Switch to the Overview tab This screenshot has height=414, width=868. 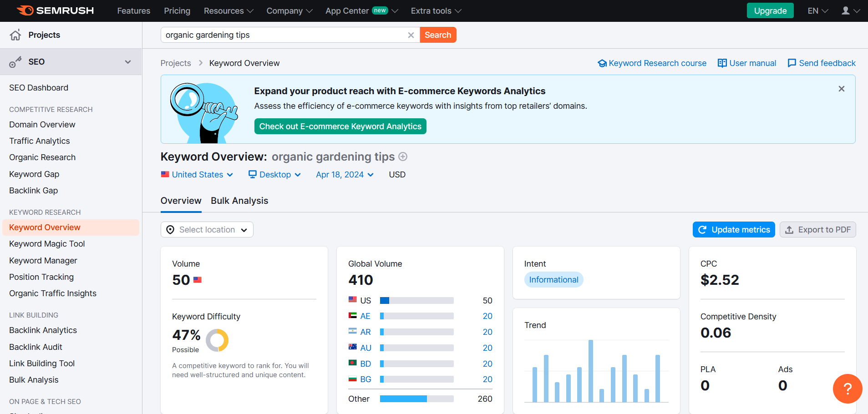[181, 201]
